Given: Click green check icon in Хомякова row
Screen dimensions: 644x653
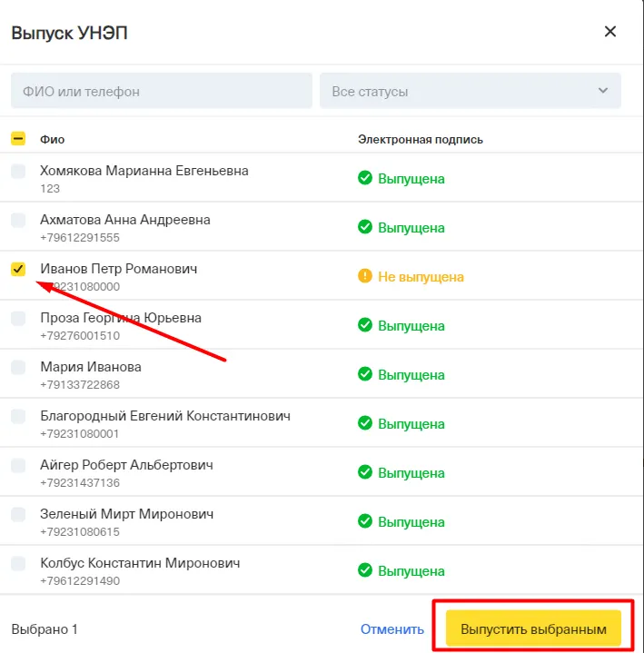Looking at the screenshot, I should (x=365, y=178).
